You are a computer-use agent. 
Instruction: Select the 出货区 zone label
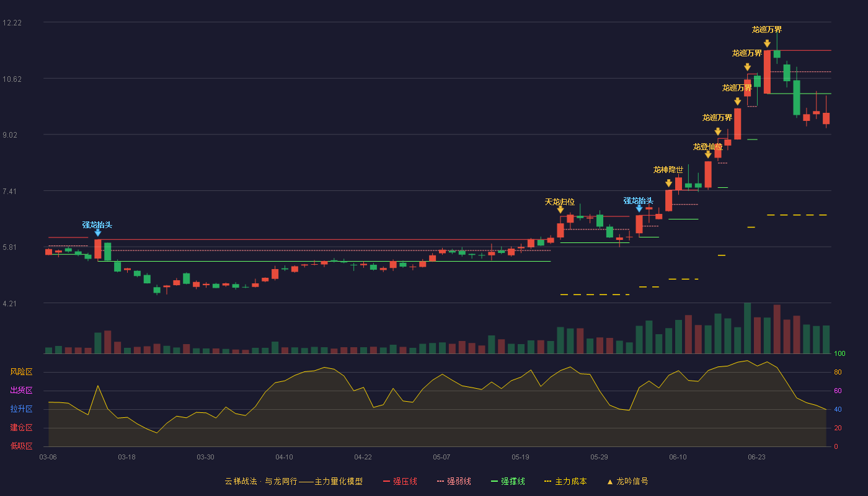tap(21, 391)
